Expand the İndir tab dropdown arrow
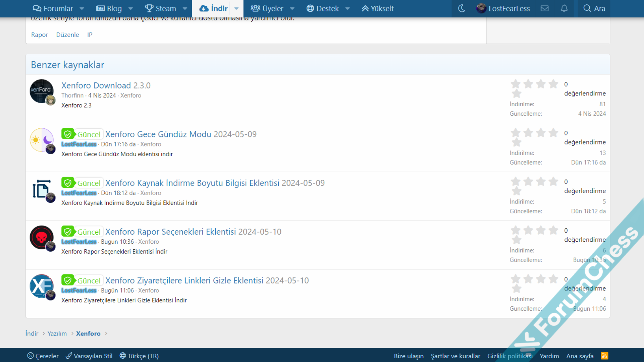Screen dimensions: 644x362 (x=236, y=9)
